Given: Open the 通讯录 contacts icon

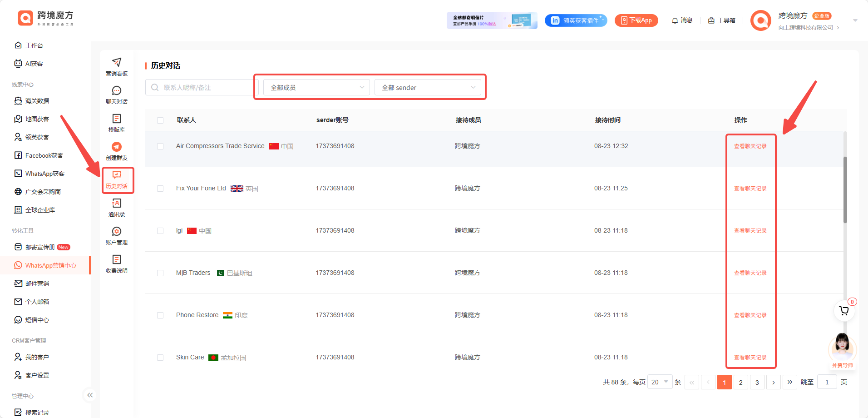Looking at the screenshot, I should pyautogui.click(x=117, y=204).
